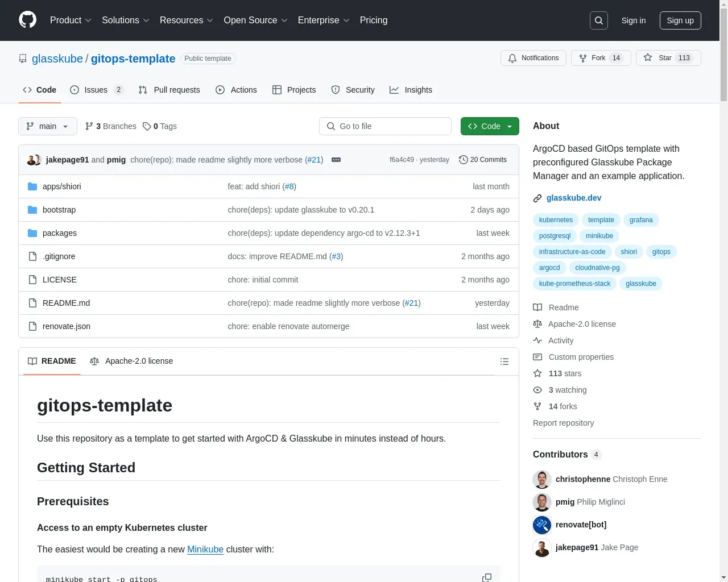Viewport: 728px width, 582px height.
Task: Click the packages folder icon
Action: coord(32,233)
